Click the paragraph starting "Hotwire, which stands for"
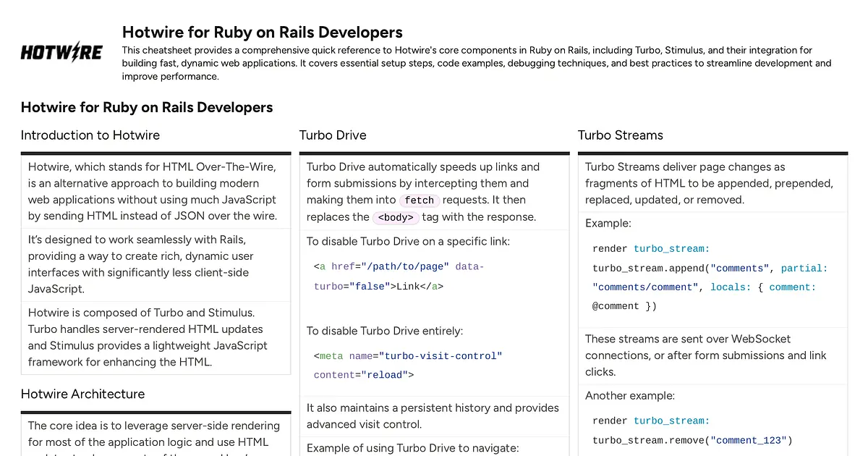This screenshot has width=868, height=456. (153, 192)
